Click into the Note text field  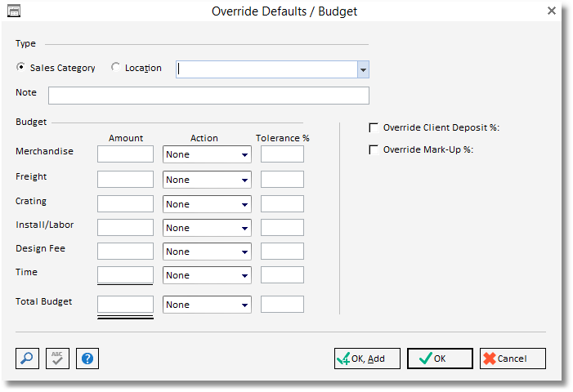coord(208,96)
